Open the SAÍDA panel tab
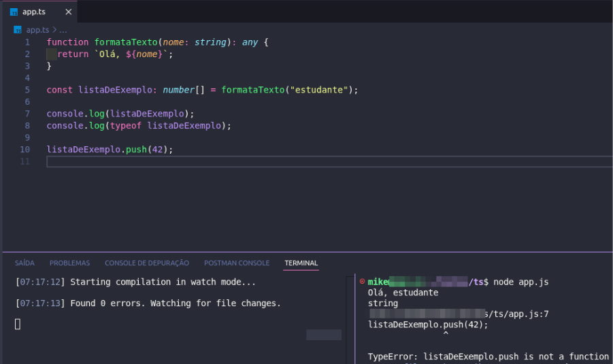Screen dimensions: 613x364 24,263
